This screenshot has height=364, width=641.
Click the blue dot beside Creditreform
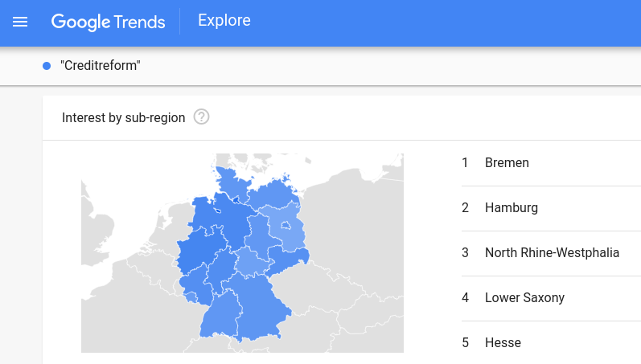(x=47, y=66)
